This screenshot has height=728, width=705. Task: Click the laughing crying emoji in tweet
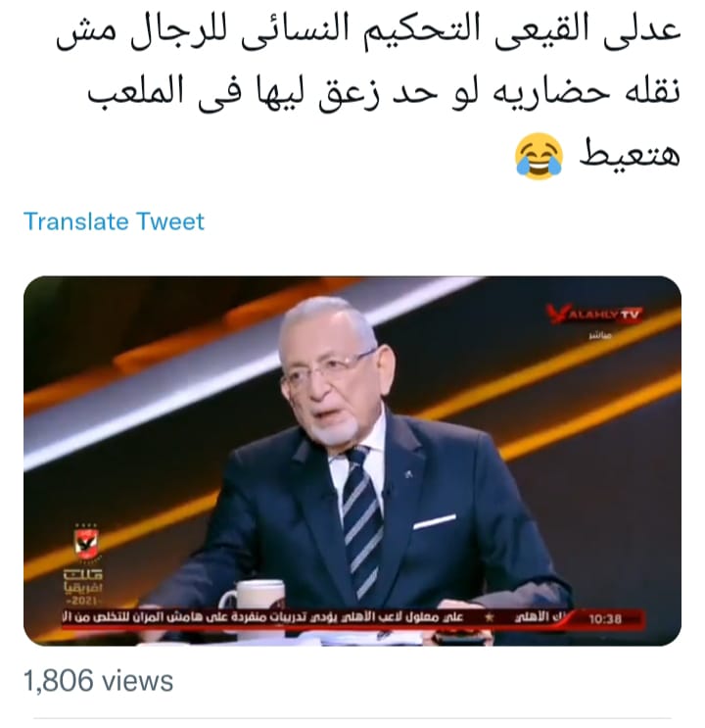pyautogui.click(x=539, y=156)
